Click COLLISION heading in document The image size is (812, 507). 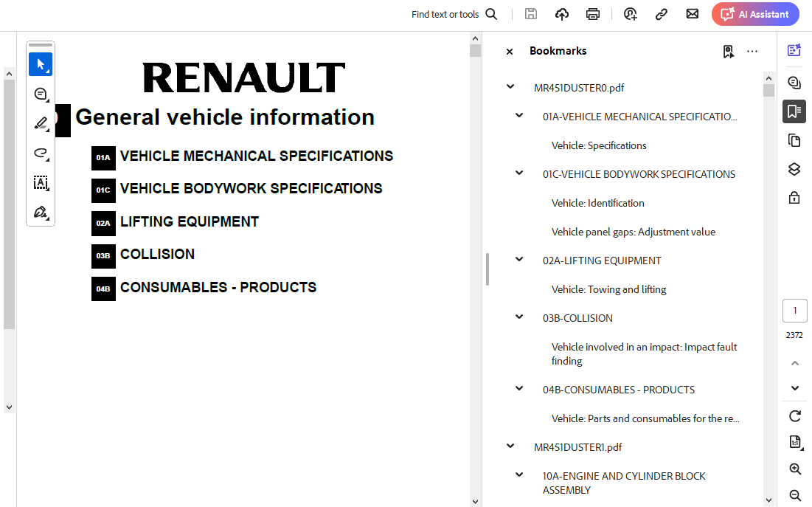[x=157, y=255]
